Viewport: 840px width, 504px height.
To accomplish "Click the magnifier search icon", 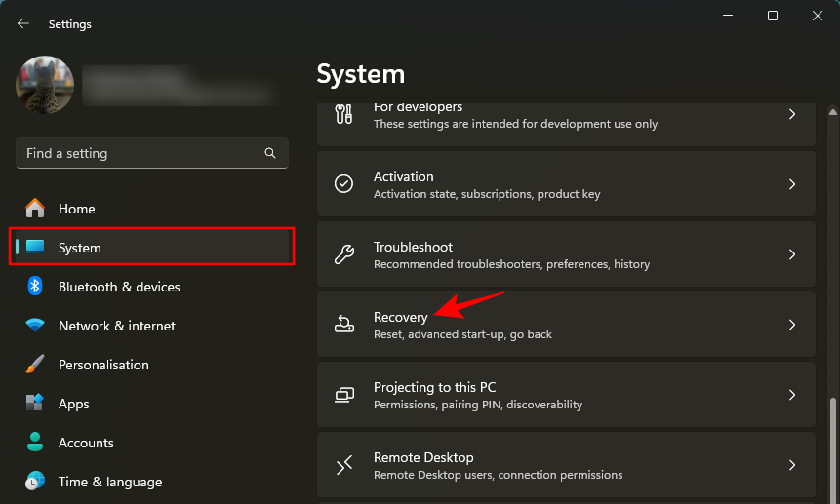I will [x=270, y=153].
